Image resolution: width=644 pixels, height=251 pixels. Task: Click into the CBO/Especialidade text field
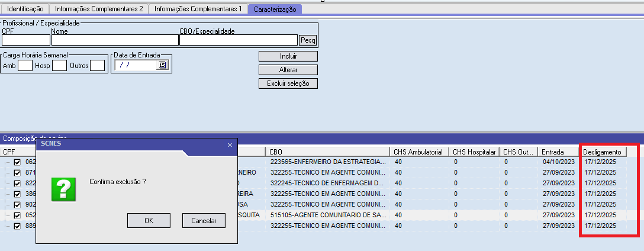[238, 40]
